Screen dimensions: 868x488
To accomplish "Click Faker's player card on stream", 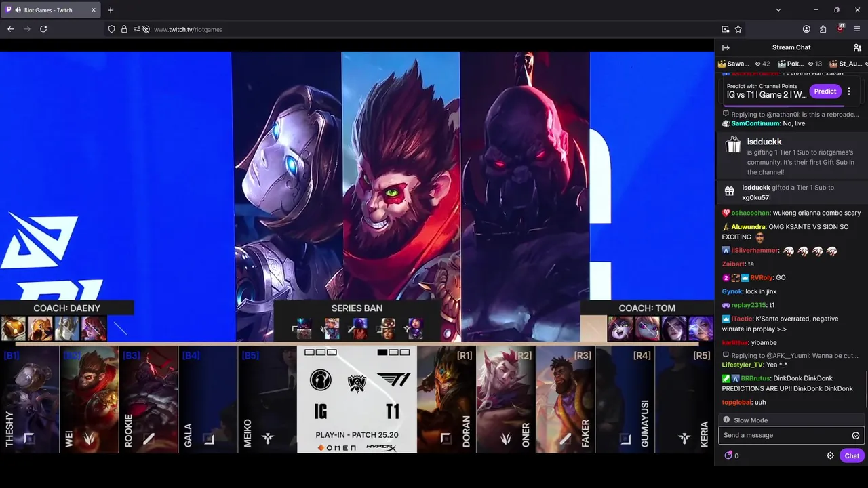I will click(566, 399).
